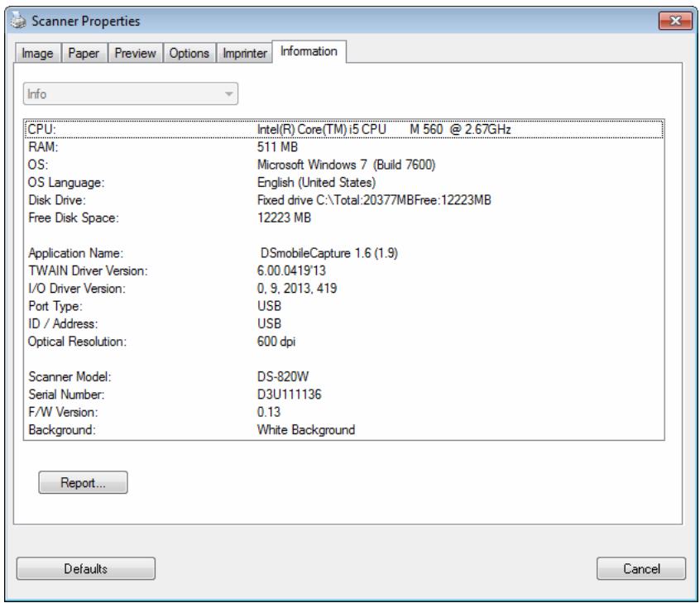Click English (United States) value

[317, 183]
